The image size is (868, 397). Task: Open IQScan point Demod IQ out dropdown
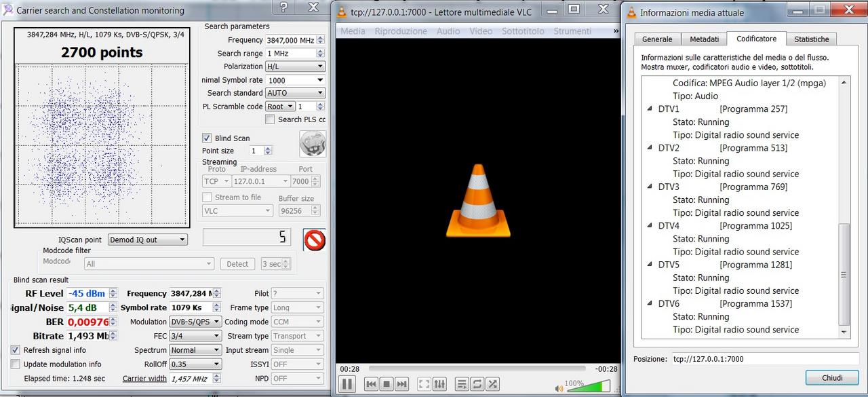click(x=148, y=240)
